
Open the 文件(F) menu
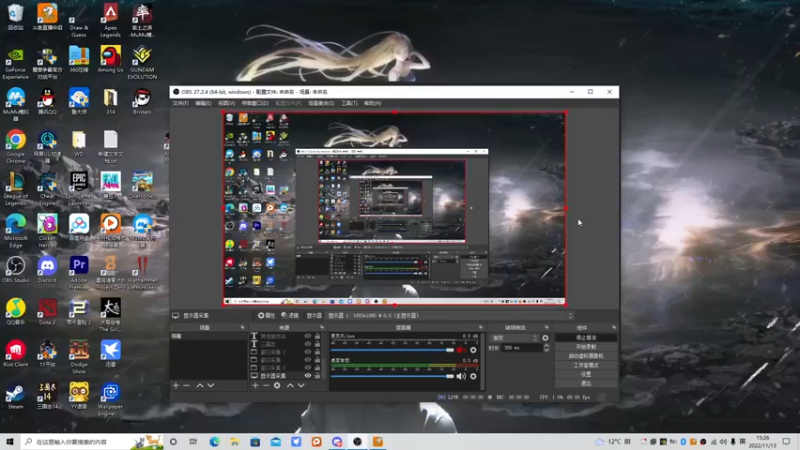coord(181,103)
